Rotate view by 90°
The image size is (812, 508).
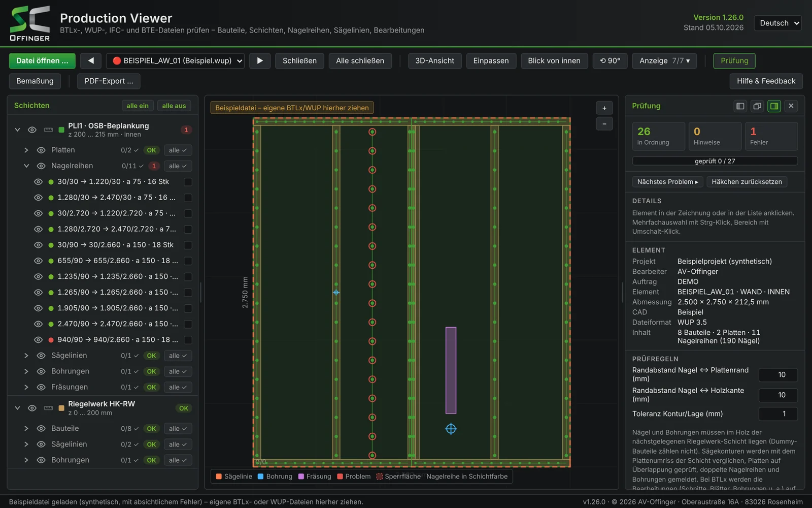click(610, 60)
